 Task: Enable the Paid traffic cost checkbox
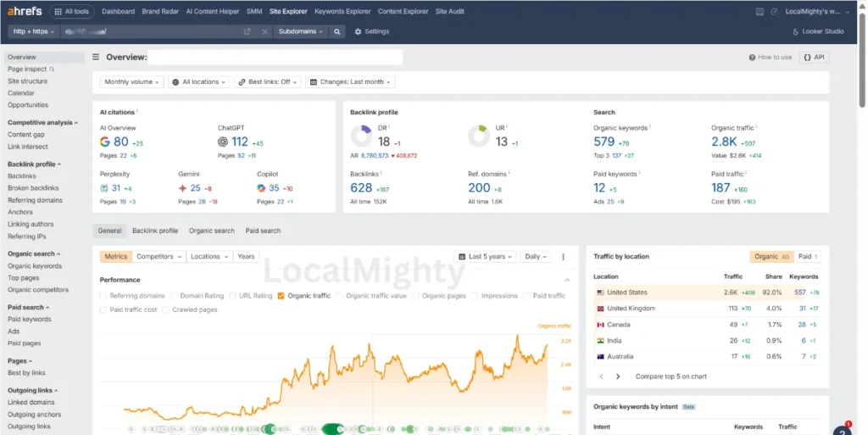click(103, 310)
